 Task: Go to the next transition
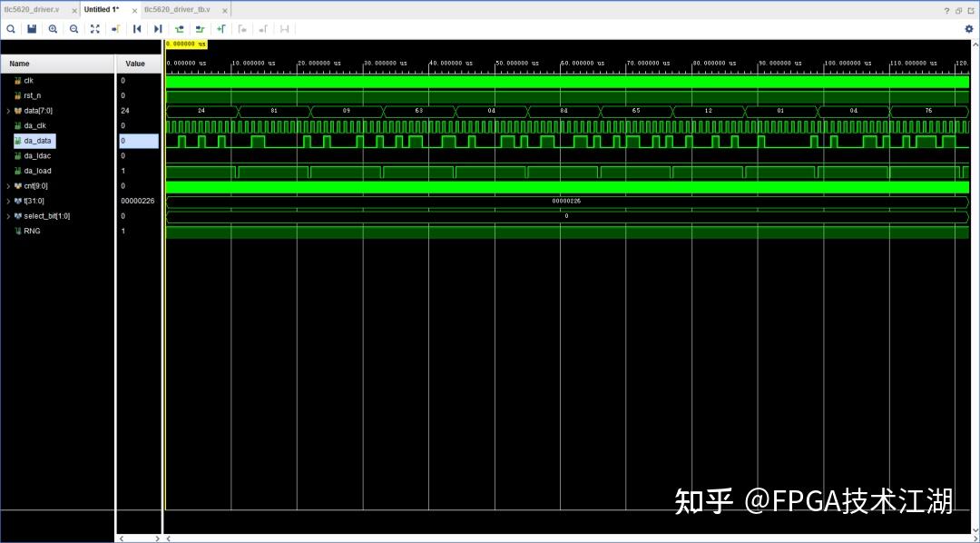tap(200, 29)
